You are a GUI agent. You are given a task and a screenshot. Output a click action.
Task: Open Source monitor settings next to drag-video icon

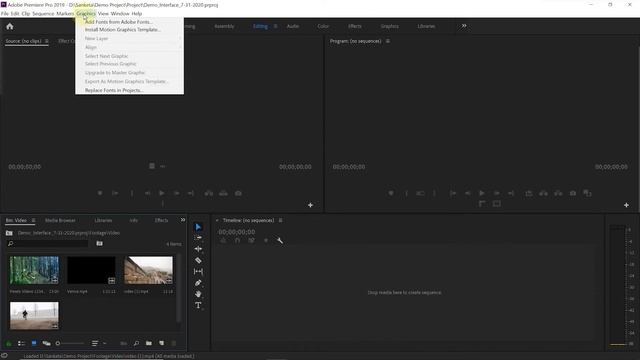(x=163, y=166)
